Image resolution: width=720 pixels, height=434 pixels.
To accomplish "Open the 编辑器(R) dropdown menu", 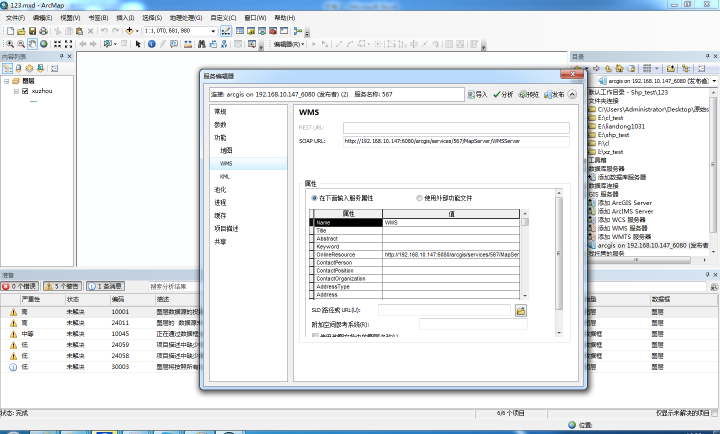I will [289, 44].
